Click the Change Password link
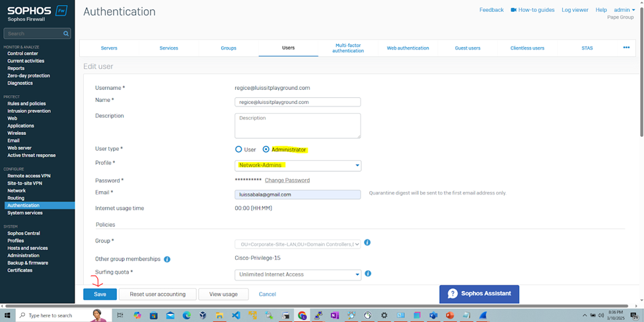Screen dimensions: 644x322 287,181
